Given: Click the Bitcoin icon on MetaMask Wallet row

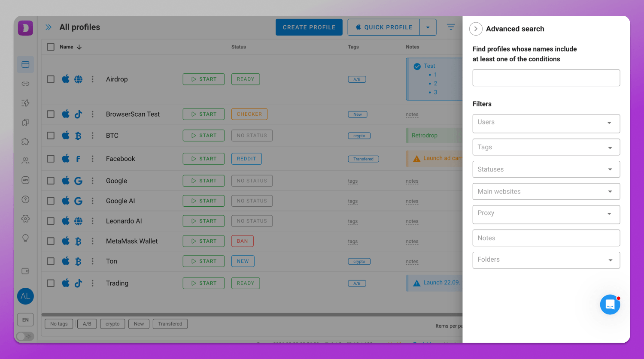Looking at the screenshot, I should [78, 241].
